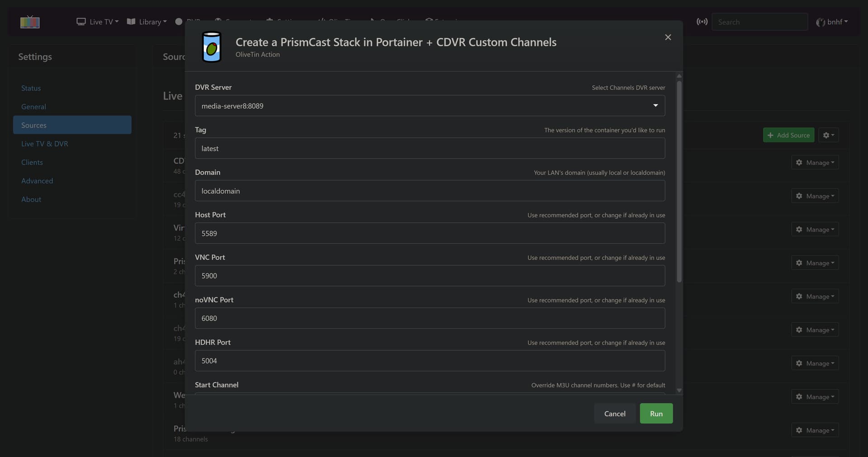The height and width of the screenshot is (457, 868).
Task: Go to Live TV & DVR settings
Action: coord(45,144)
